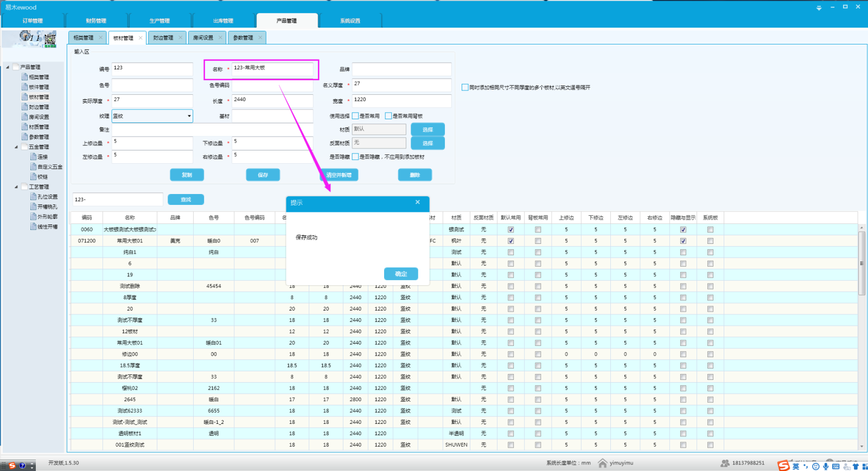Close the 板材管理 tab
This screenshot has width=868, height=471.
[140, 37]
